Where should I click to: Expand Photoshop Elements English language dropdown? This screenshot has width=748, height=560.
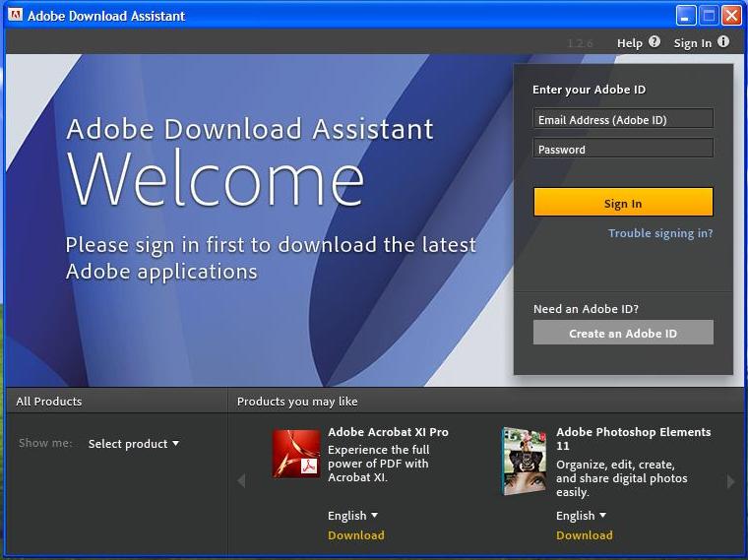tap(581, 516)
